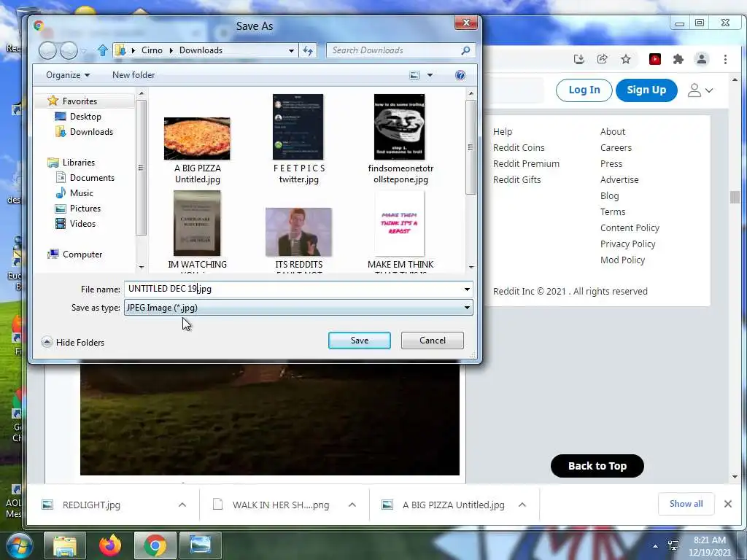Go up one folder level with blue arrow
The width and height of the screenshot is (747, 560).
tap(102, 50)
